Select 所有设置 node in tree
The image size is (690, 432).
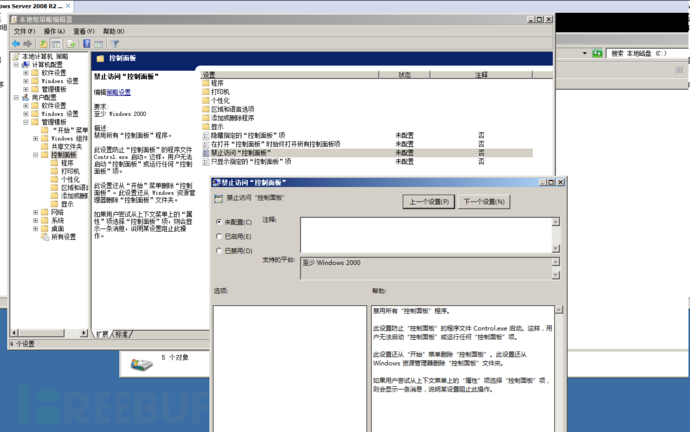click(x=63, y=237)
